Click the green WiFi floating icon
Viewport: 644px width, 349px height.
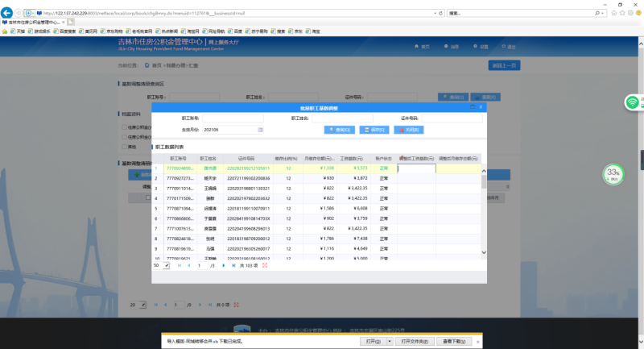634,102
